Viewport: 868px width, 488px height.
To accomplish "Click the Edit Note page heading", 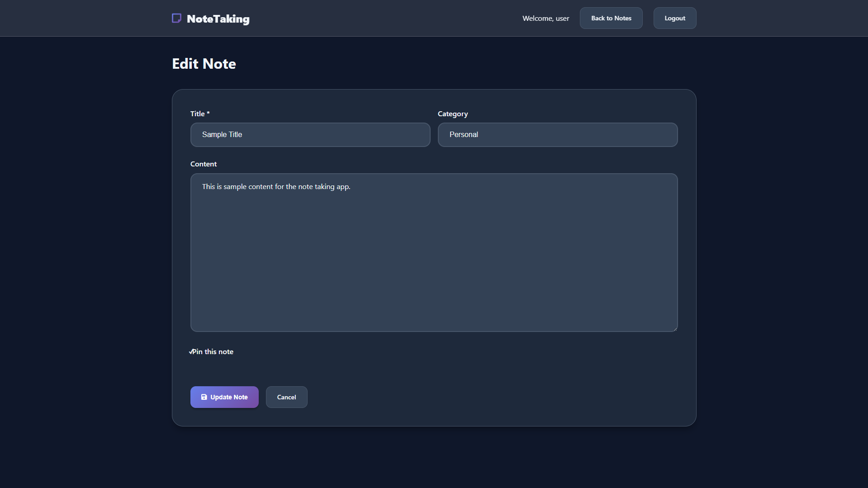I will [x=204, y=64].
